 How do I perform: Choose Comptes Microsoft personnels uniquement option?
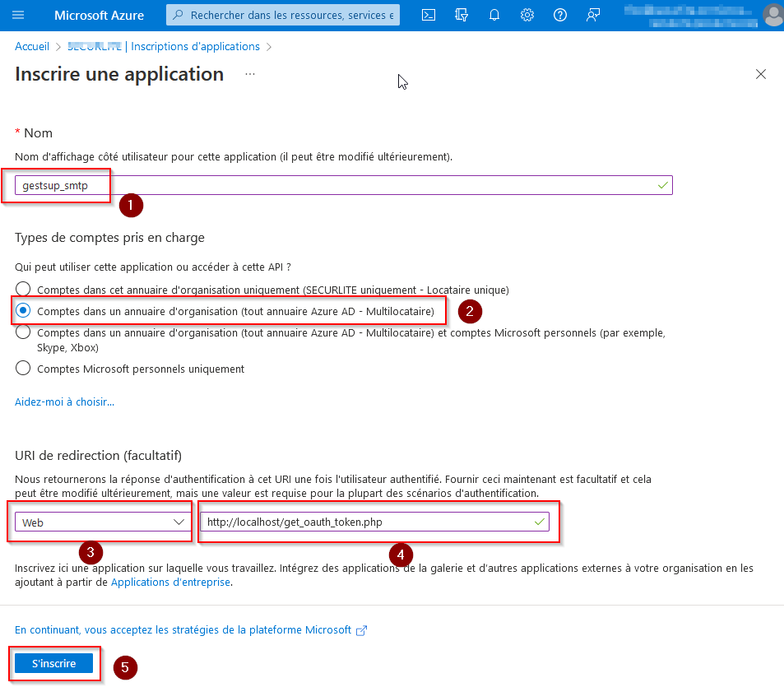(x=23, y=368)
